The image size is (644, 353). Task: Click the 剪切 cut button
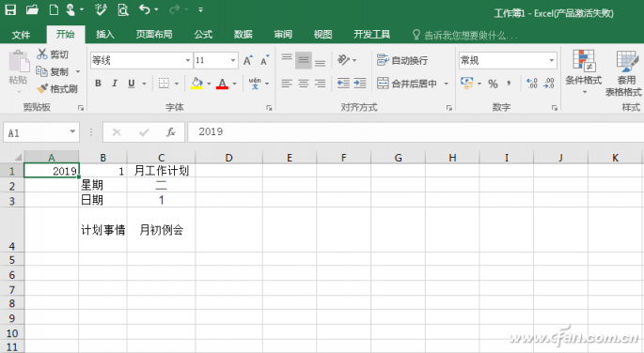[x=53, y=54]
